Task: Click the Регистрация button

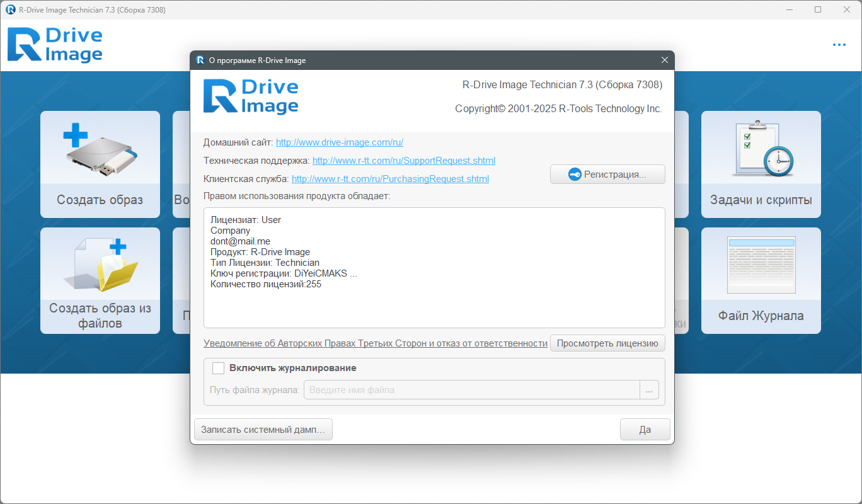Action: pos(607,175)
